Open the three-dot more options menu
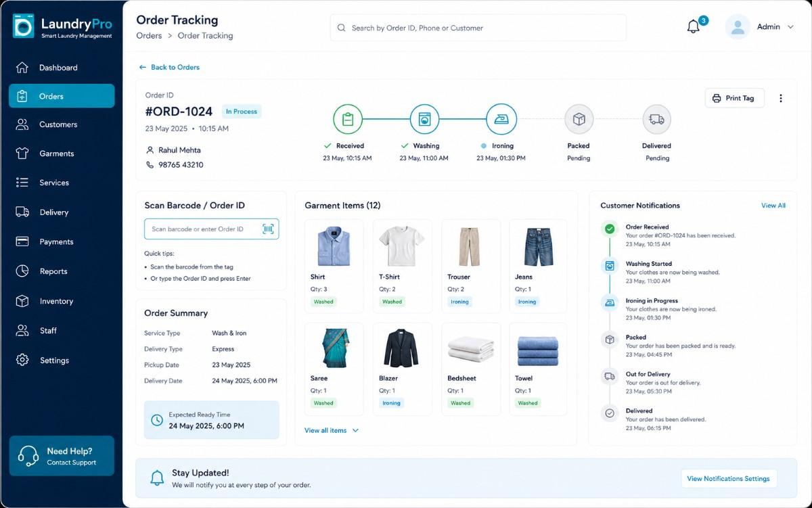This screenshot has width=812, height=508. pos(780,98)
